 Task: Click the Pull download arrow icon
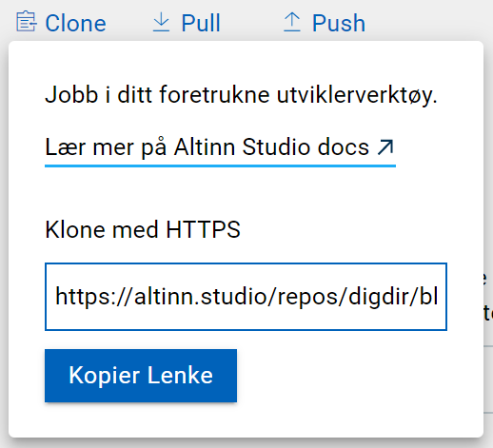click(161, 22)
